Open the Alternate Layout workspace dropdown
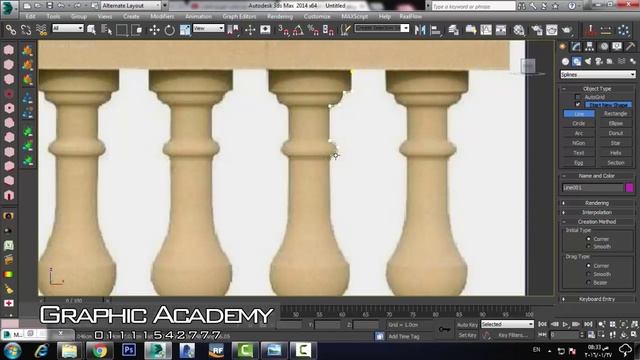The height and width of the screenshot is (360, 640). point(131,6)
